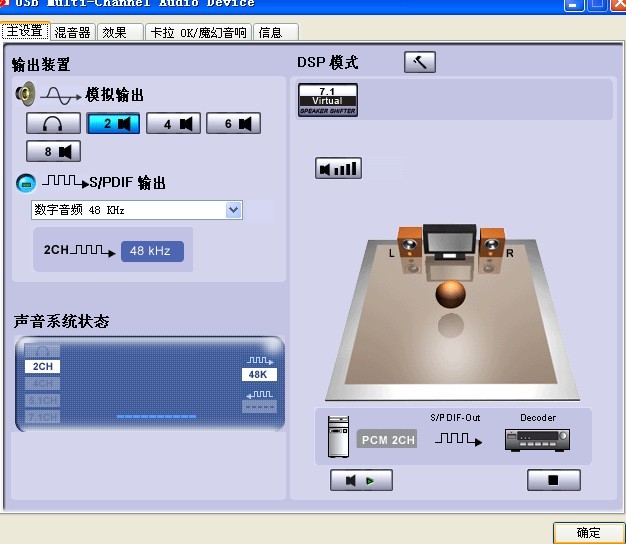
Task: Click the blue level bar in status panel
Action: [156, 417]
